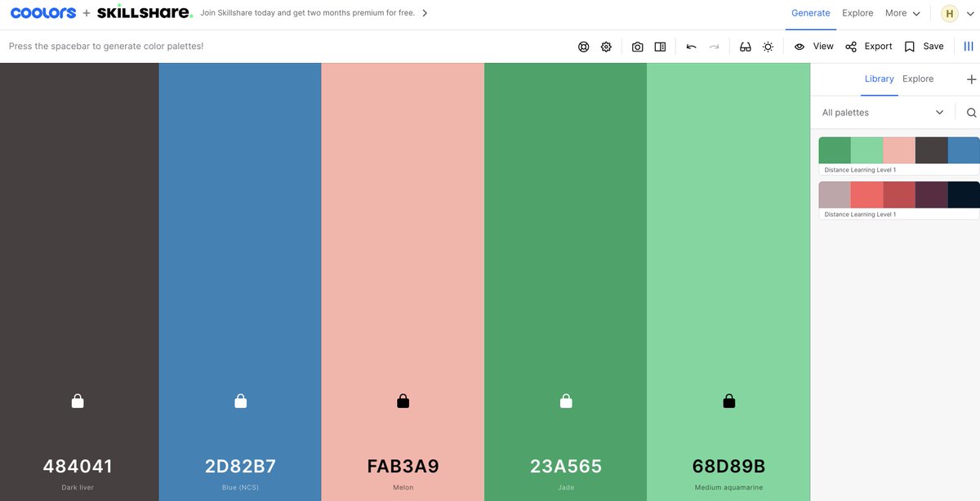Screen dimensions: 980x501
Task: Save the current palette
Action: tap(924, 47)
